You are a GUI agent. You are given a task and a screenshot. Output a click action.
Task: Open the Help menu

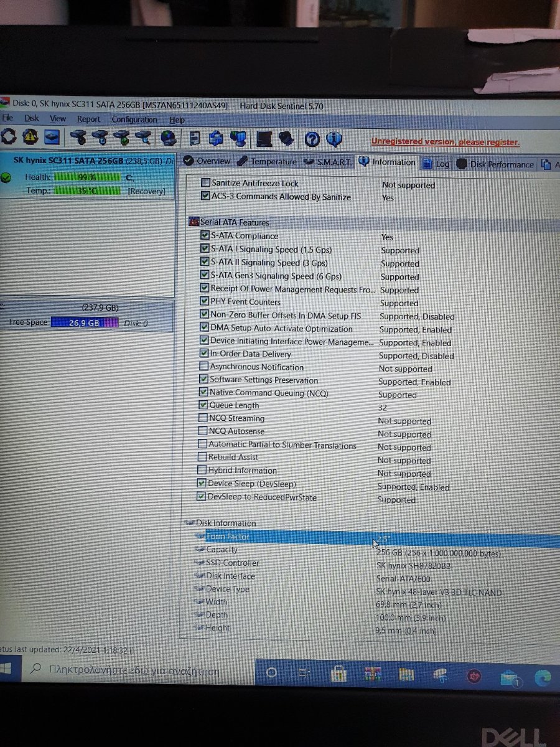pyautogui.click(x=177, y=120)
